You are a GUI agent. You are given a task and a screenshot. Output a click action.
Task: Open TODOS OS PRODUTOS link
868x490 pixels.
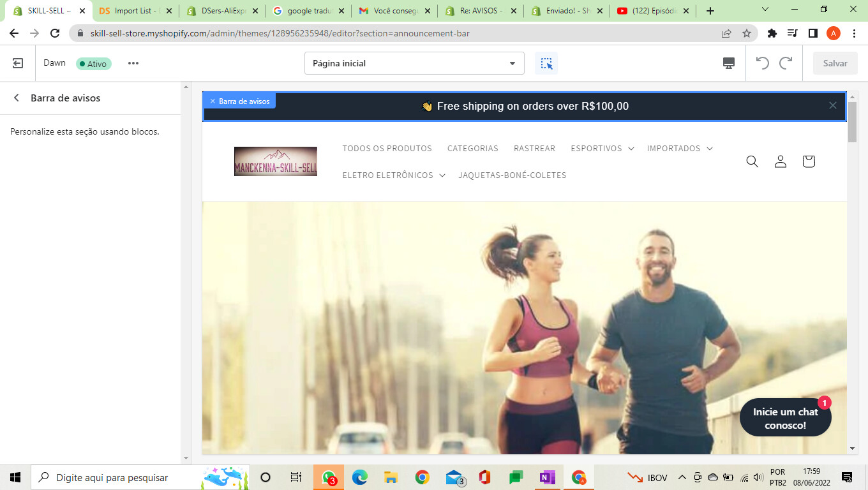(387, 148)
